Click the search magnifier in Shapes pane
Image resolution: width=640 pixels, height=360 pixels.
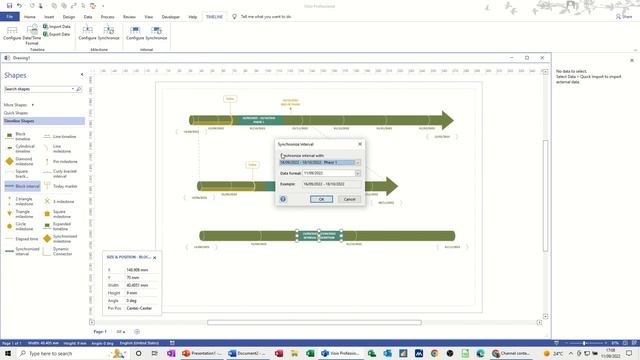coord(78,89)
